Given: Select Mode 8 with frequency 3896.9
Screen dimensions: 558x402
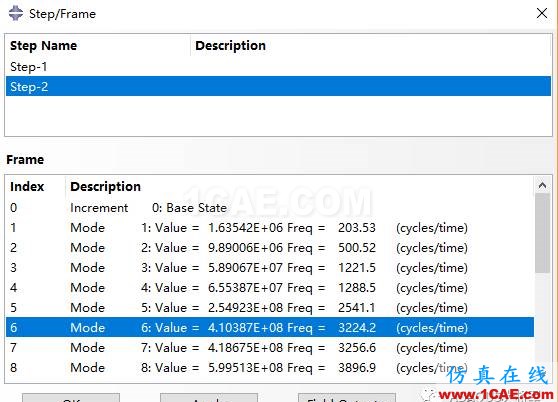Looking at the screenshot, I should (270, 367).
